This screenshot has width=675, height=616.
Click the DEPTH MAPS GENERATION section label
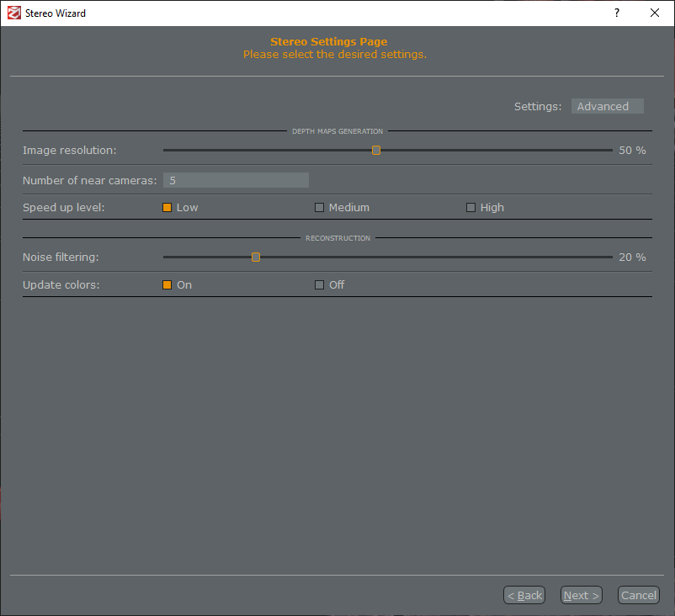pos(337,131)
